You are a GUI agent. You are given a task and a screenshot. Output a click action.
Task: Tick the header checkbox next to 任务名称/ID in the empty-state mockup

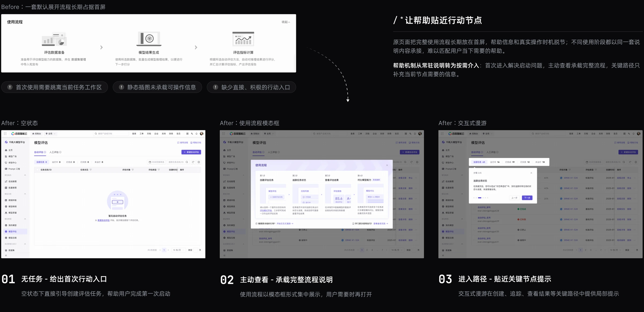[38, 170]
